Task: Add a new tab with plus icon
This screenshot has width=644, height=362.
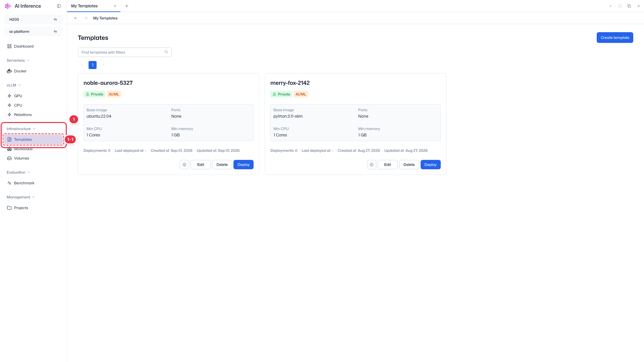Action: pos(127,6)
